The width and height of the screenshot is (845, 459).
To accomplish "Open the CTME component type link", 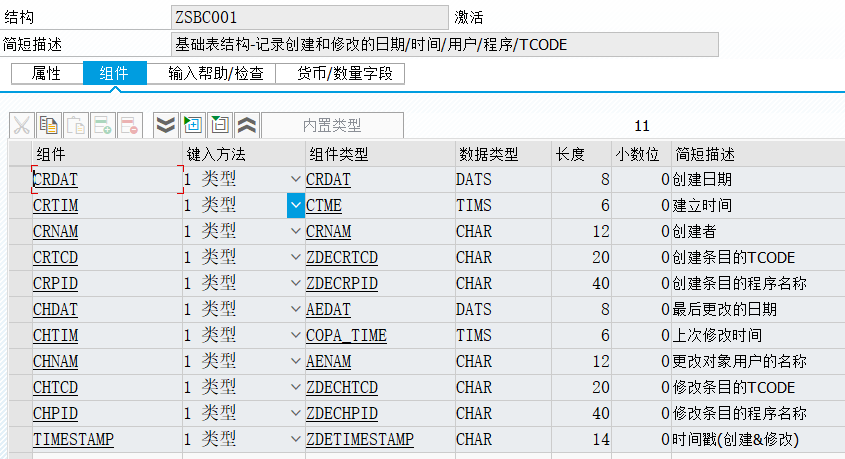I will coord(324,205).
